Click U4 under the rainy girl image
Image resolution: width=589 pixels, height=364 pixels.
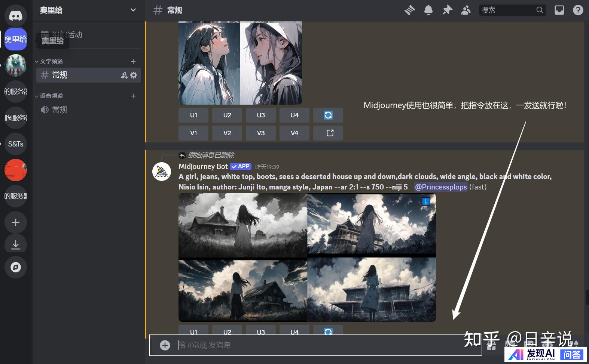(294, 115)
